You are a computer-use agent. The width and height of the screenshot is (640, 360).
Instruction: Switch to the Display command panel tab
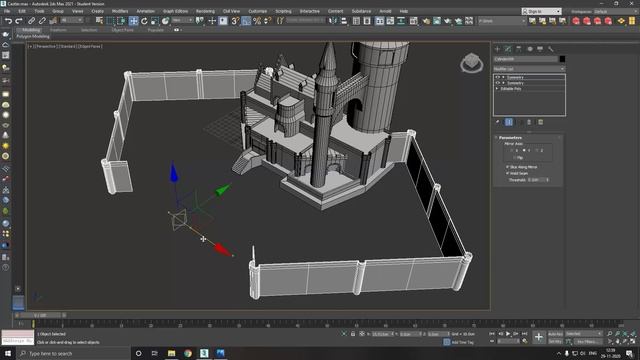click(x=540, y=49)
